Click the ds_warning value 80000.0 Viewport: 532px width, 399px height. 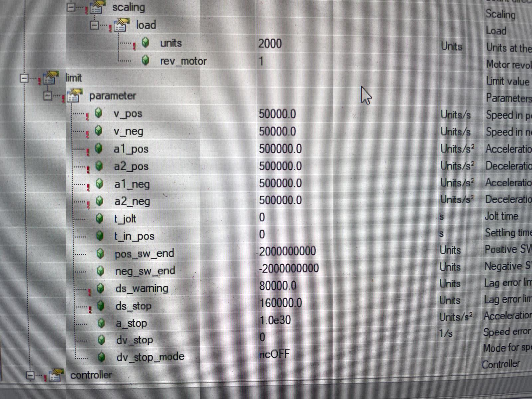[x=278, y=286]
